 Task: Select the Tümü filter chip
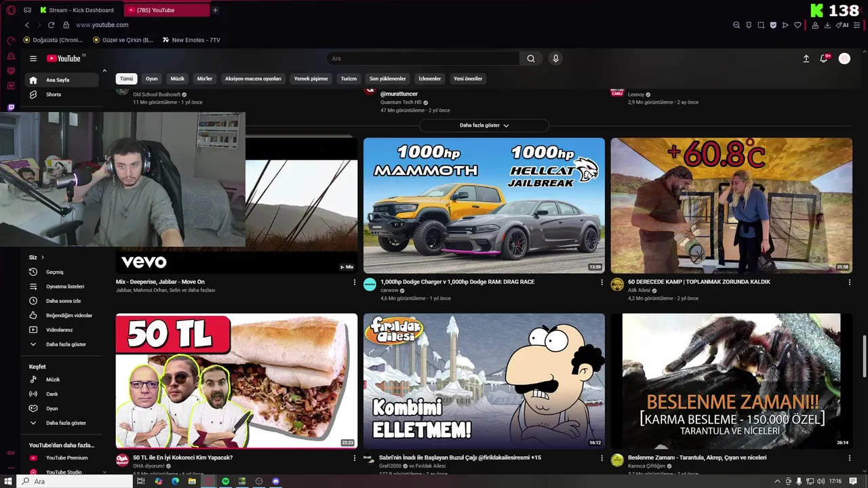pyautogui.click(x=126, y=79)
